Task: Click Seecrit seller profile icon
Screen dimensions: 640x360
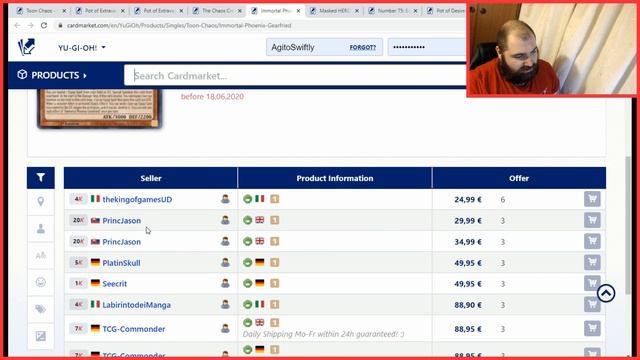Action: (225, 283)
